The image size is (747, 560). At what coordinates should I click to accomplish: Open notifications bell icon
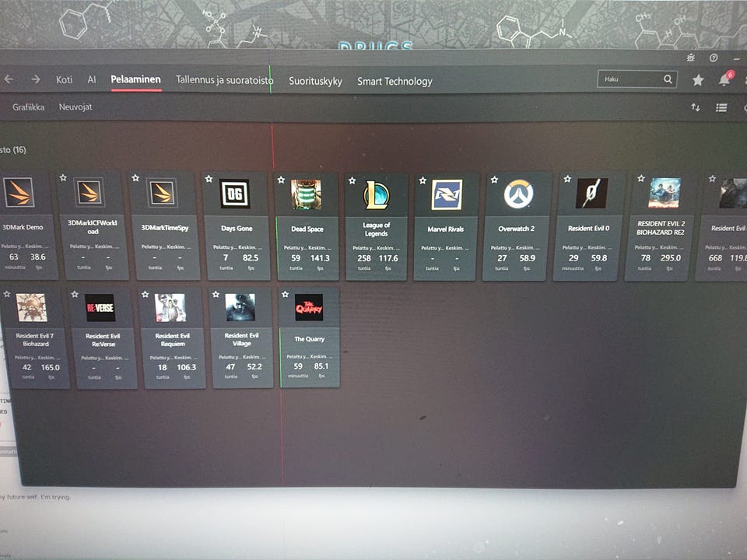click(x=724, y=79)
